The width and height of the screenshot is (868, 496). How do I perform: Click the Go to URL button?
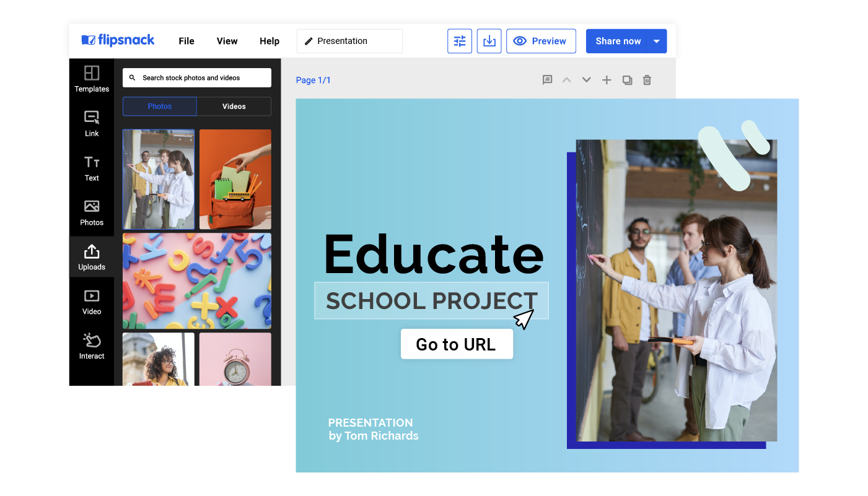coord(457,344)
